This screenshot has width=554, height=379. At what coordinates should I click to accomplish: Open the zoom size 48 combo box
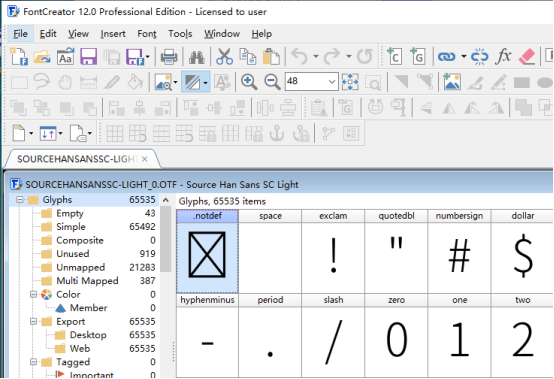tap(312, 82)
